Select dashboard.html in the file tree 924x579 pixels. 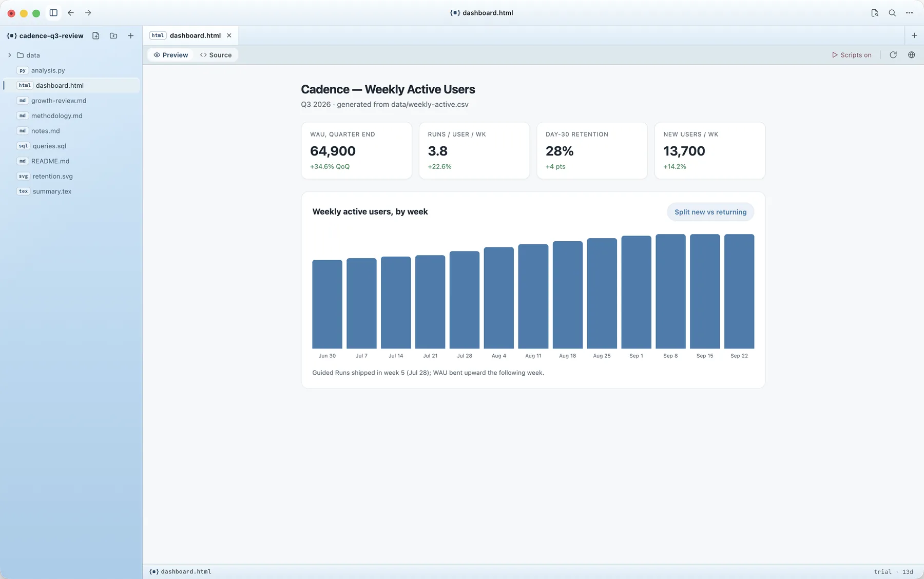point(72,86)
